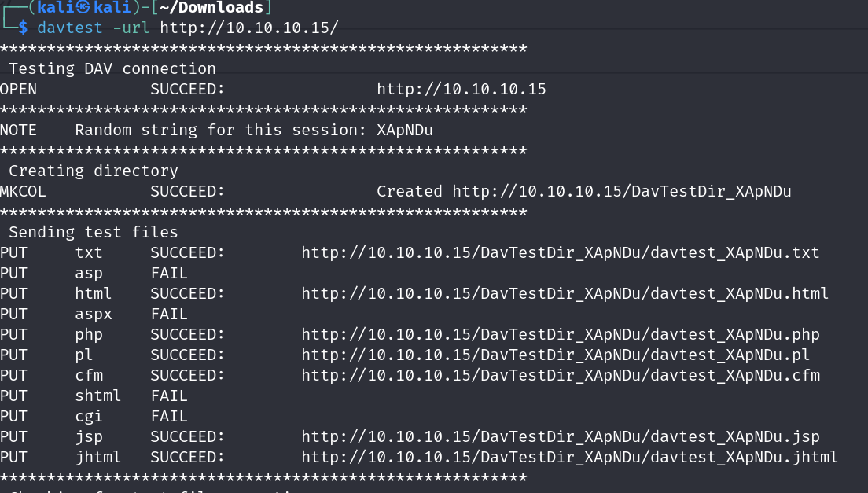Open the davtest_XApNDu.txt file link
This screenshot has width=868, height=493.
tap(560, 252)
